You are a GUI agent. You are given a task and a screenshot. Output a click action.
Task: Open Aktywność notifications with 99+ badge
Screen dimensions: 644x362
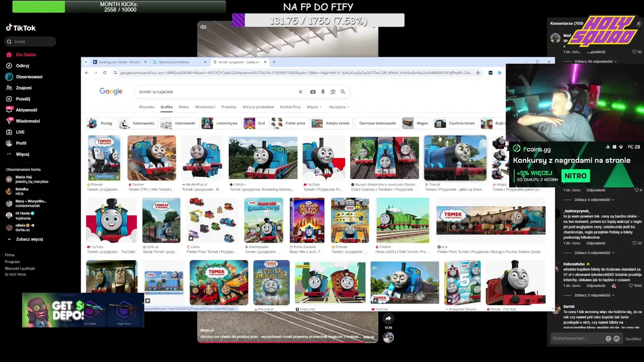pos(22,110)
